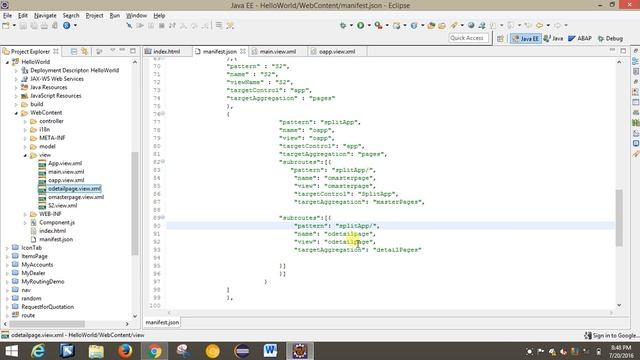Toggle Link with Editor in Project Explorer
The height and width of the screenshot is (360, 640).
coord(84,51)
